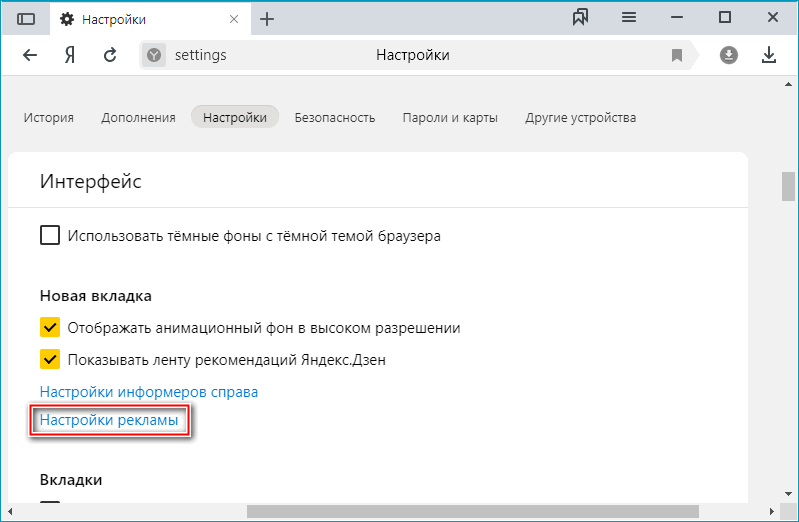The image size is (799, 522).
Task: Switch to the История tab
Action: 49,117
